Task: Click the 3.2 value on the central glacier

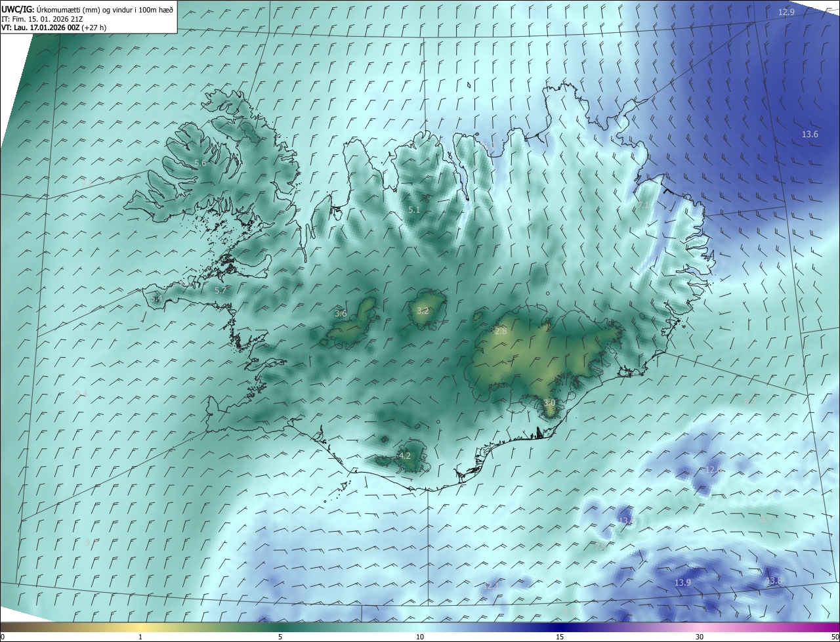Action: pos(423,311)
